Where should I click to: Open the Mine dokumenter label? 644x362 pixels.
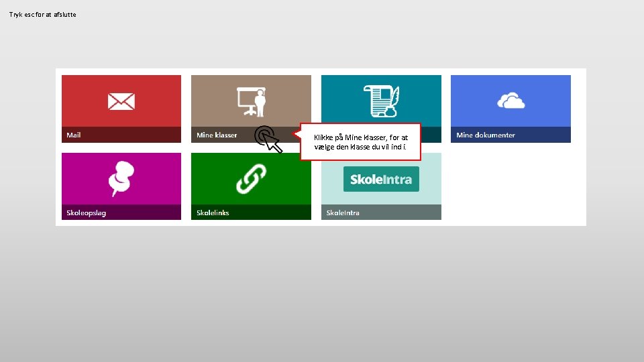point(486,135)
